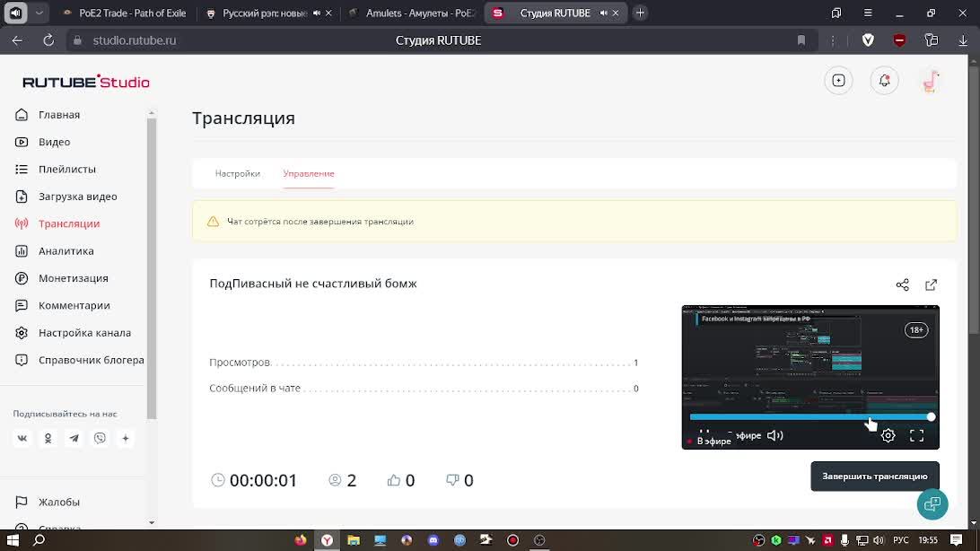Expand the tab list dropdown arrow

pos(39,13)
